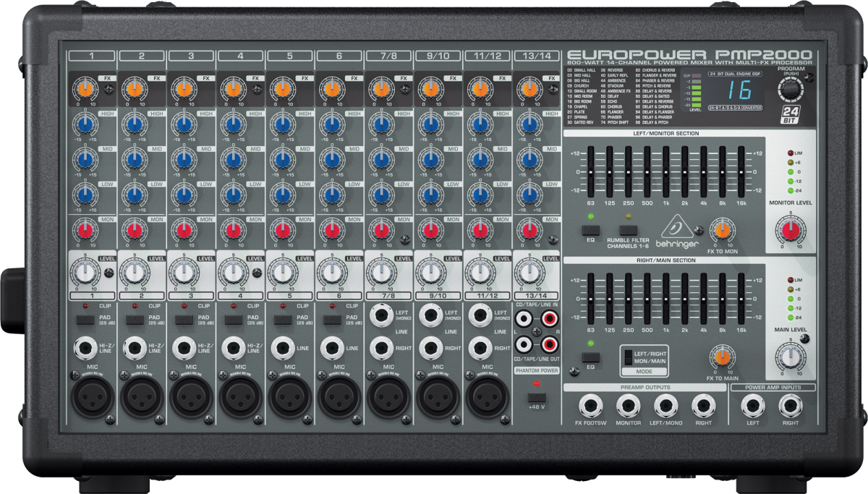The width and height of the screenshot is (868, 494).
Task: Click the channel 2 XLR MIC input
Action: click(x=141, y=396)
